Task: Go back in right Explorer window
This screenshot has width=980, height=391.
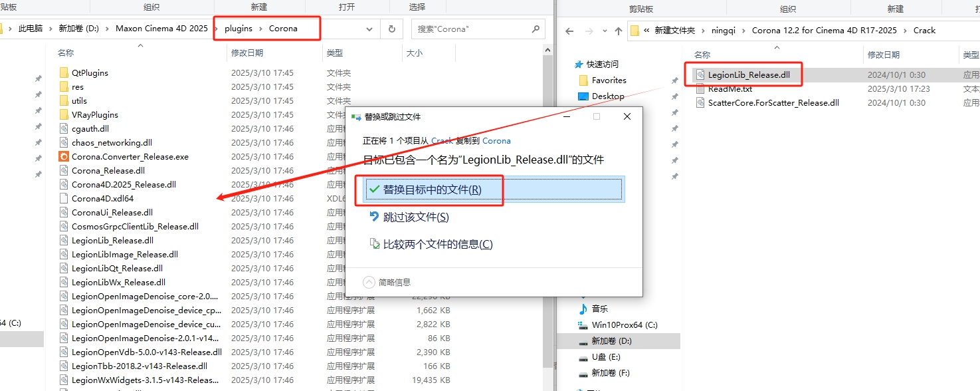Action: (569, 30)
